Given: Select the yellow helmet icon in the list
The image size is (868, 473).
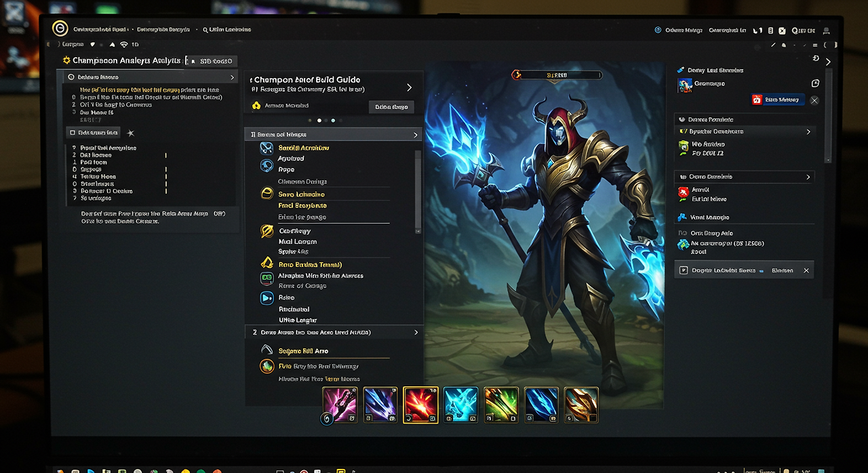Looking at the screenshot, I should (267, 194).
